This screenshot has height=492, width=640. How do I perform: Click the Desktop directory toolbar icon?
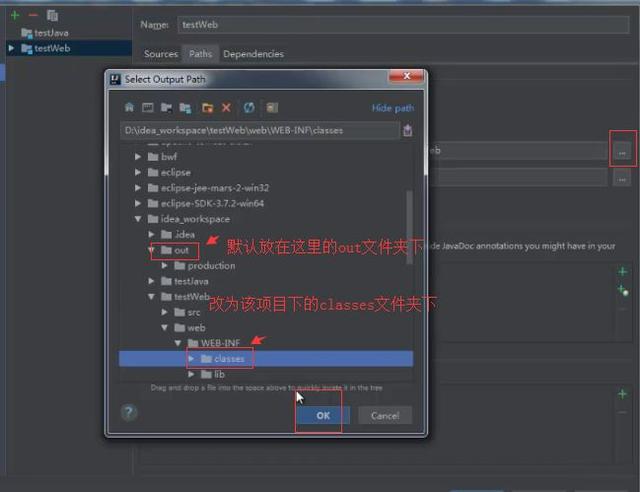click(148, 107)
